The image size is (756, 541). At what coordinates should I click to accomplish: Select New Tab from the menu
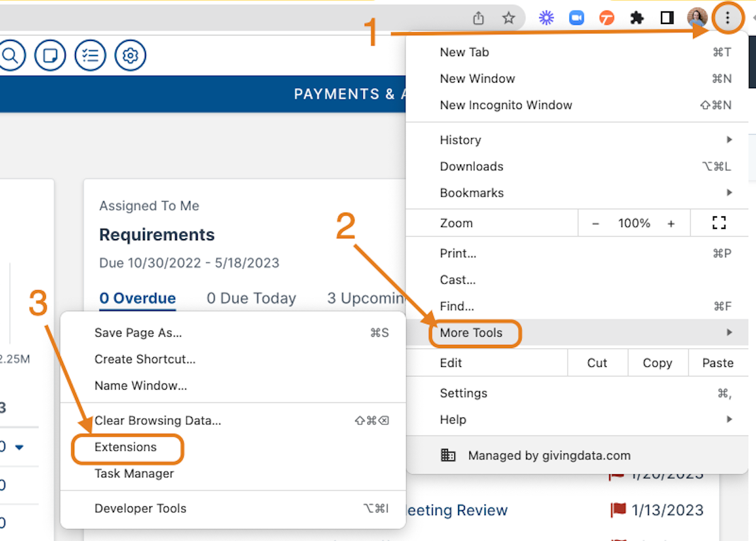(x=576, y=52)
